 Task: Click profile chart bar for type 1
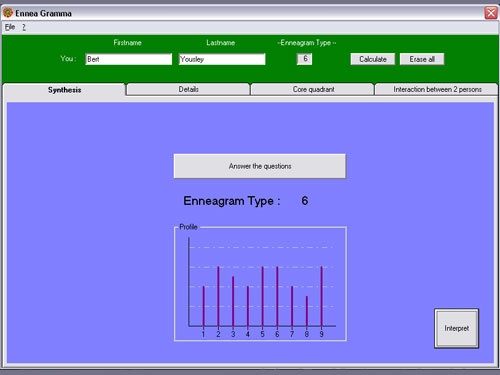204,306
